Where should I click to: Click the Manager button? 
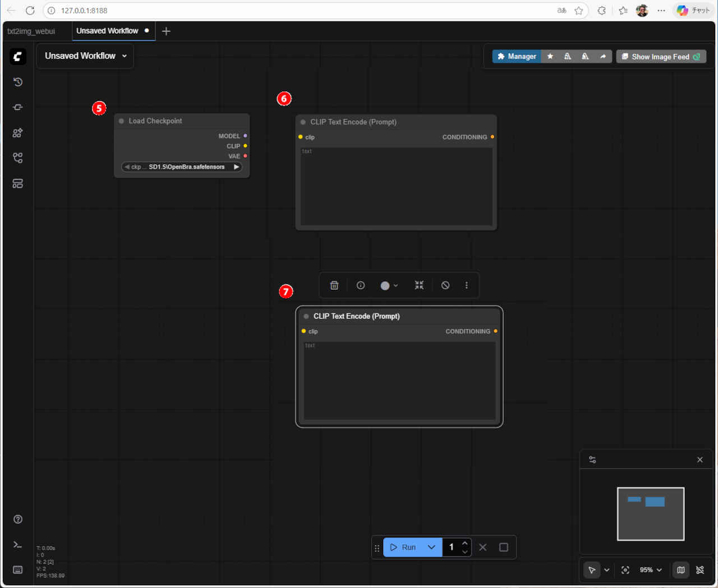coord(517,57)
